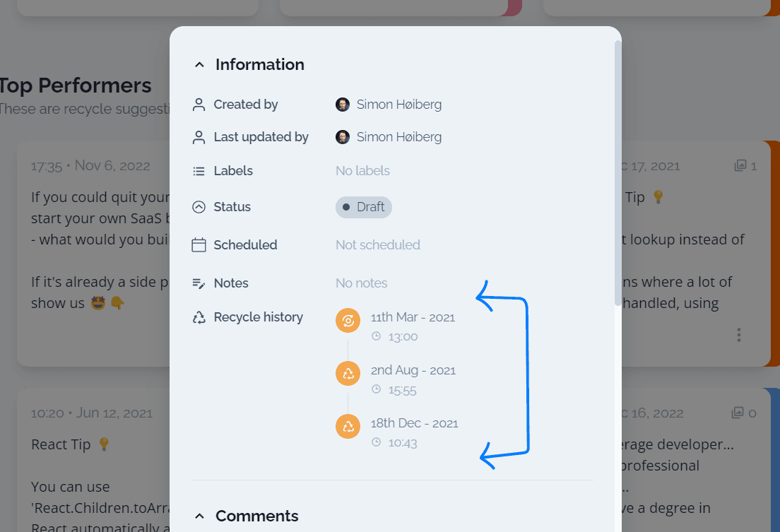Screen dimensions: 780x532
Task: Click the Scheduled calendar icon
Action: [199, 245]
